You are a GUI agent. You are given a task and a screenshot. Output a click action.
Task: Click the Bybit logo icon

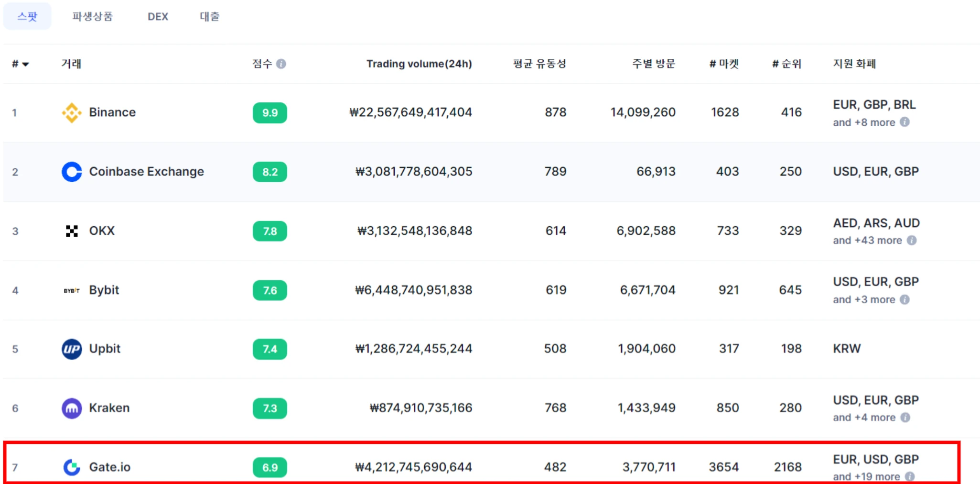[72, 290]
